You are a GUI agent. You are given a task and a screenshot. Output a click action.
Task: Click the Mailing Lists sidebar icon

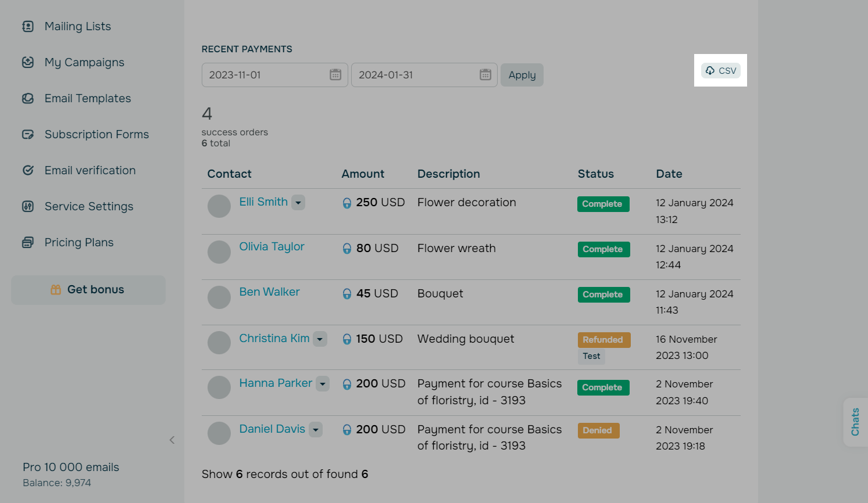pyautogui.click(x=28, y=26)
